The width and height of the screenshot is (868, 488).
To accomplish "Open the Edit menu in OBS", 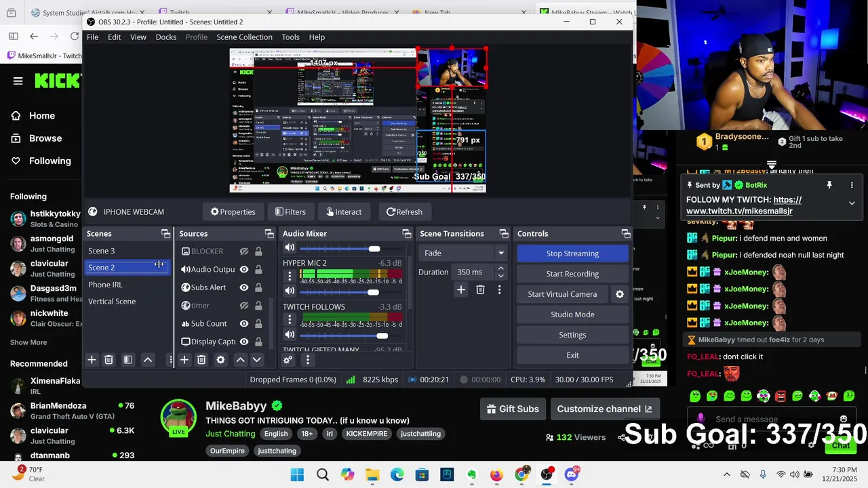I will click(x=114, y=37).
